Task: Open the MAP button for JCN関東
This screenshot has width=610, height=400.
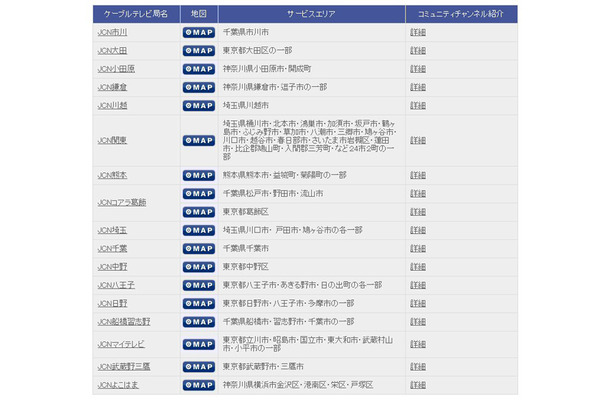Action: click(198, 140)
